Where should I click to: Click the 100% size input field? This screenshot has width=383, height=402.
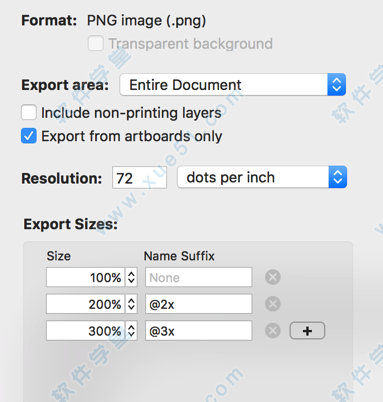(x=86, y=277)
